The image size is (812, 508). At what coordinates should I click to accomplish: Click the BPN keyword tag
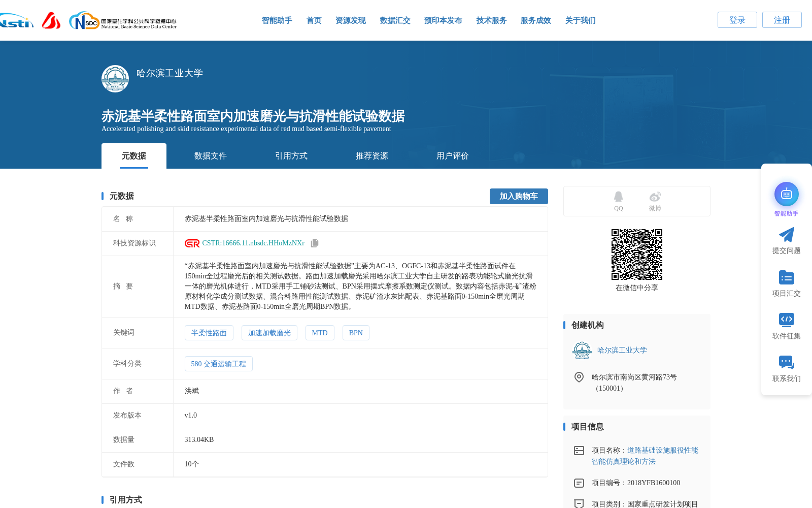pyautogui.click(x=356, y=333)
